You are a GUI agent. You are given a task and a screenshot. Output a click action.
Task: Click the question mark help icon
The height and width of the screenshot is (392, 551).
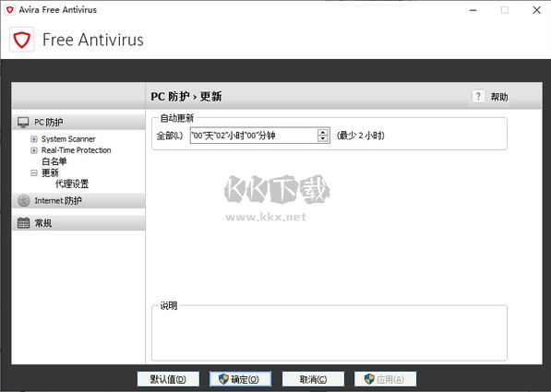tap(478, 96)
